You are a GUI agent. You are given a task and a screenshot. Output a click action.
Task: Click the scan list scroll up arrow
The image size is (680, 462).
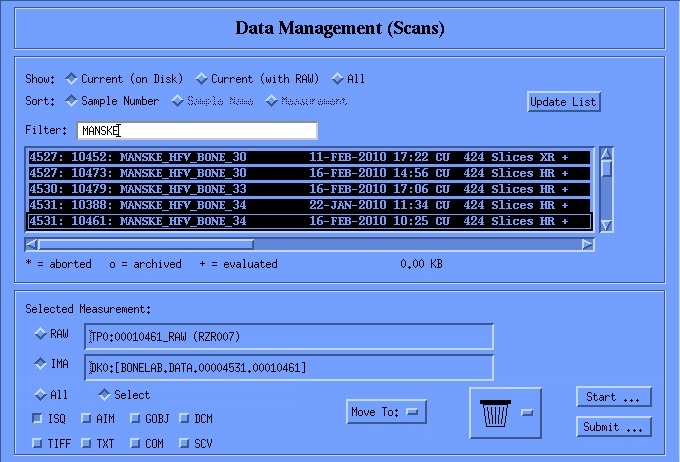(x=606, y=153)
